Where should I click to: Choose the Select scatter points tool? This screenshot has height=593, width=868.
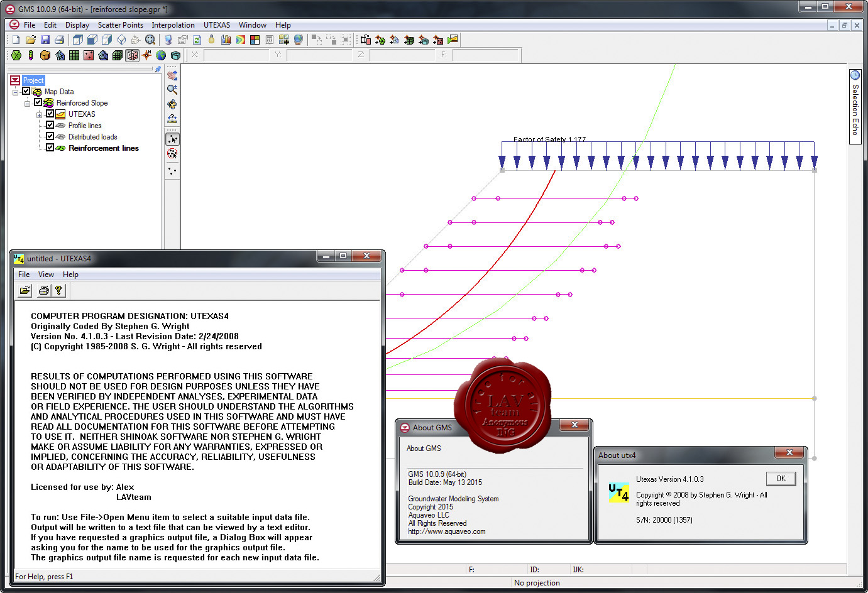[x=172, y=139]
